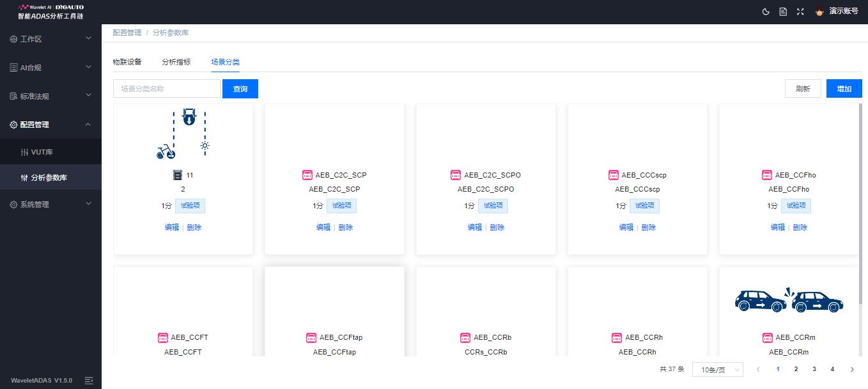Click the AEB_CCCscp car icon

pos(614,175)
